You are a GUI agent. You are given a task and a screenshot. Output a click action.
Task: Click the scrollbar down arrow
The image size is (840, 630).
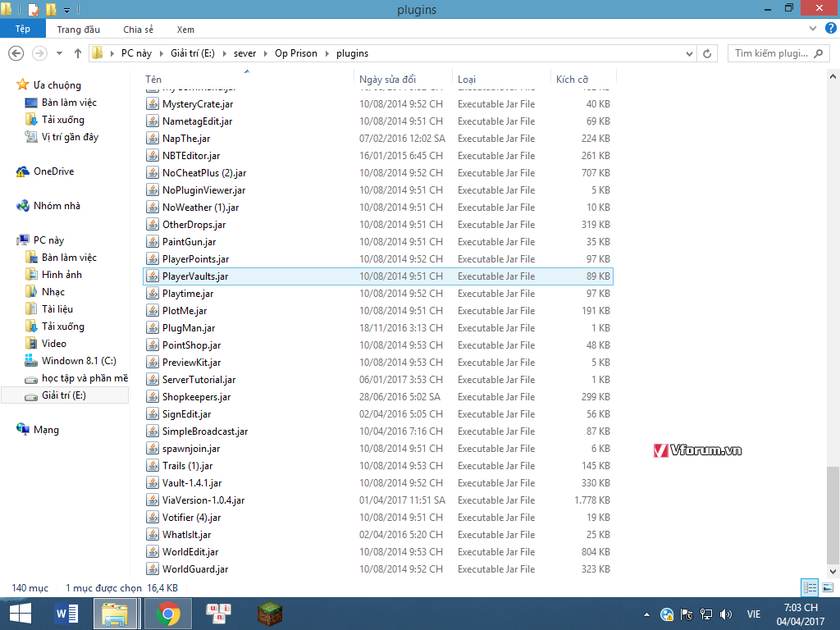833,572
